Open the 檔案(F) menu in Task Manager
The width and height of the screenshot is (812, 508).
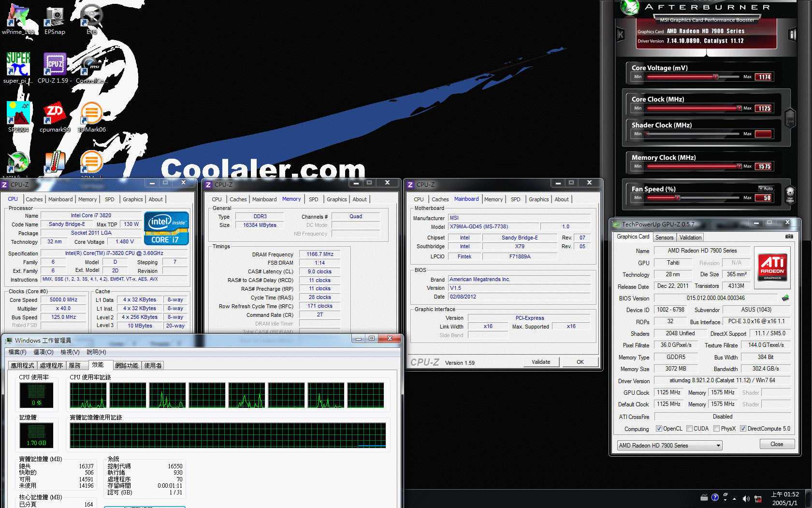[17, 352]
